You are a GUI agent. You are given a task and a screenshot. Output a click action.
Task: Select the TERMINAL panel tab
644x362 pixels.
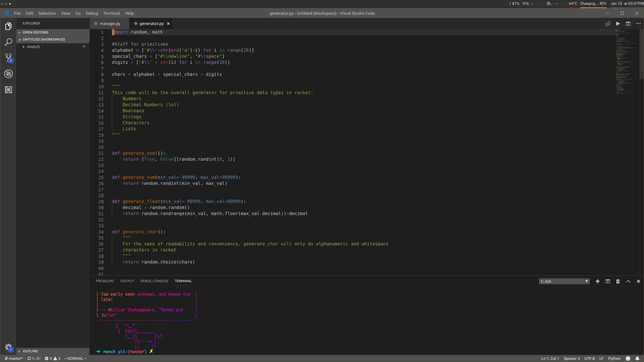(183, 281)
